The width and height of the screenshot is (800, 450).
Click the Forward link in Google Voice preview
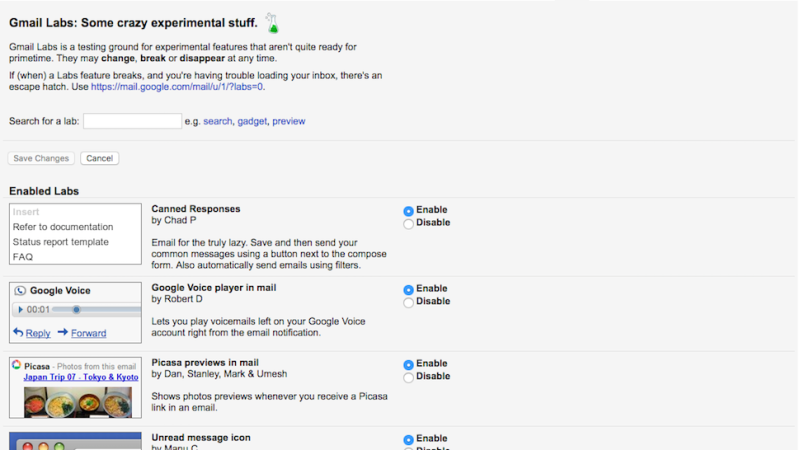tap(89, 333)
